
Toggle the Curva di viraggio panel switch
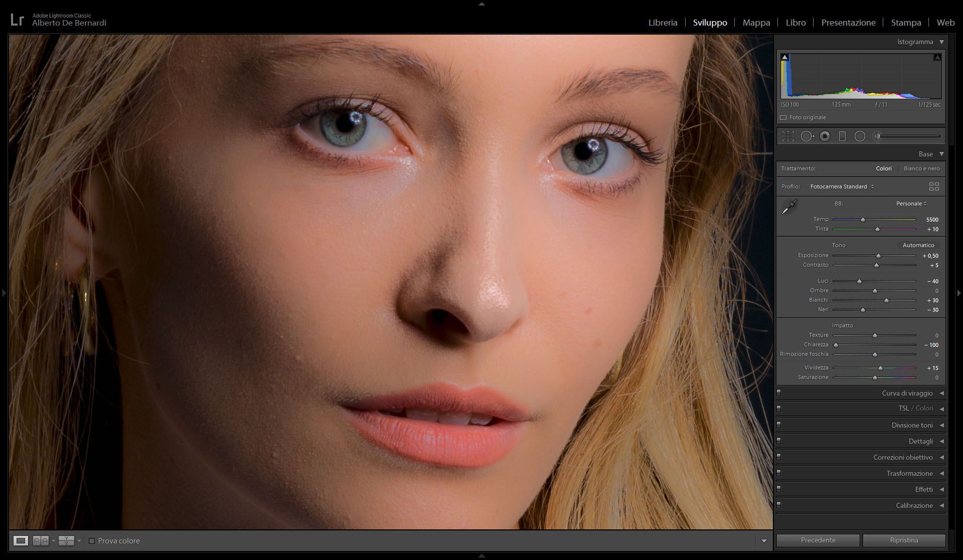click(779, 393)
